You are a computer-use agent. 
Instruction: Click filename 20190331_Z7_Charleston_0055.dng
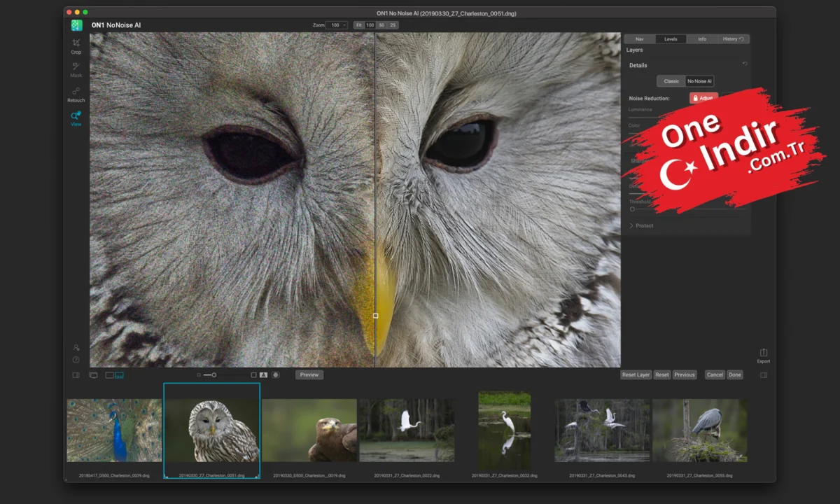point(699,475)
